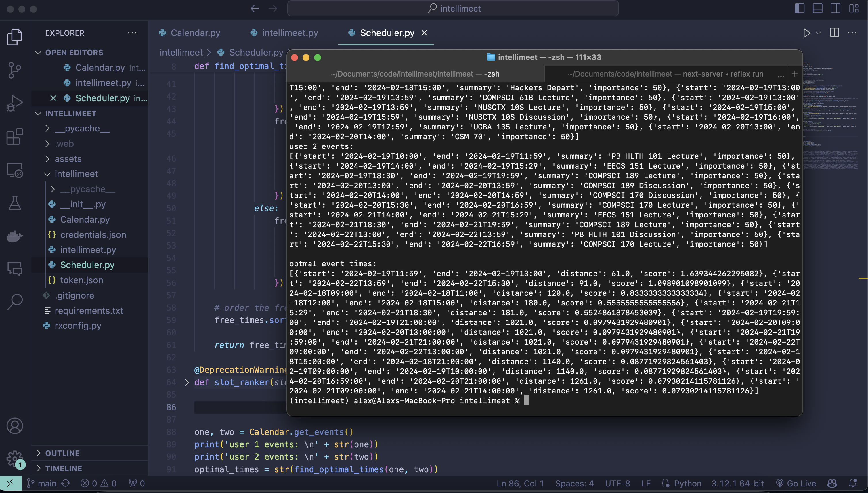Viewport: 868px width, 493px height.
Task: Open the Manage settings gear icon
Action: coord(14,458)
